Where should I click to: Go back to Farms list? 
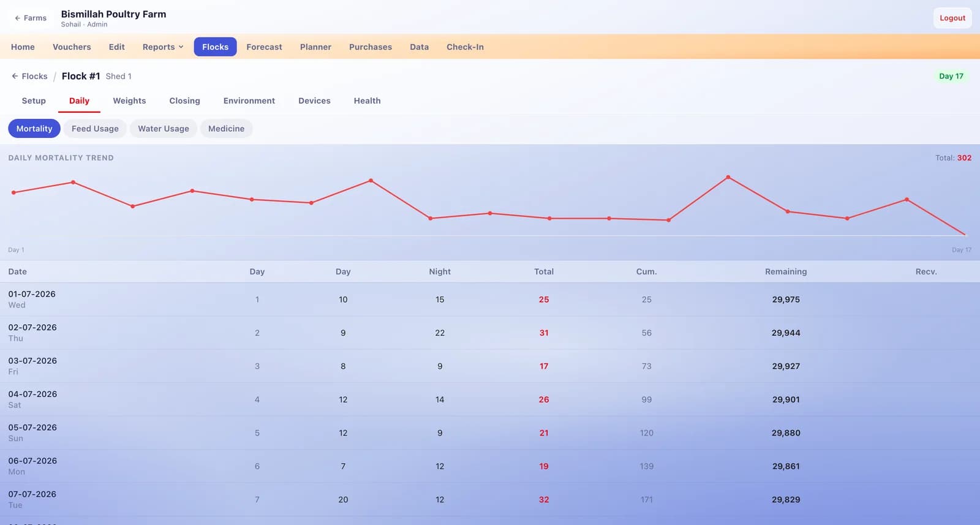31,18
